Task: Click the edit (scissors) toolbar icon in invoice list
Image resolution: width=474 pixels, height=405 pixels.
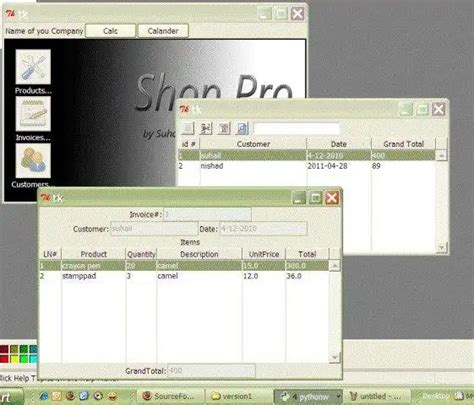Action: [206, 128]
